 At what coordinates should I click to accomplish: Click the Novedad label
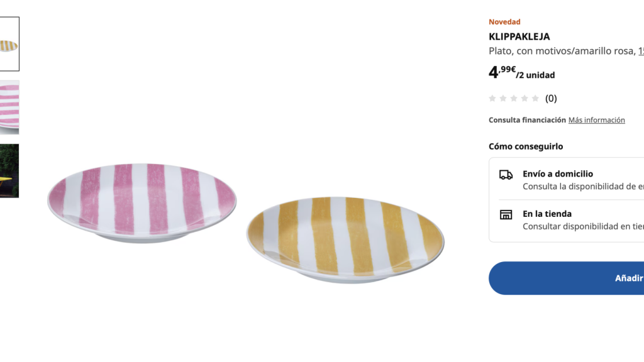click(504, 21)
